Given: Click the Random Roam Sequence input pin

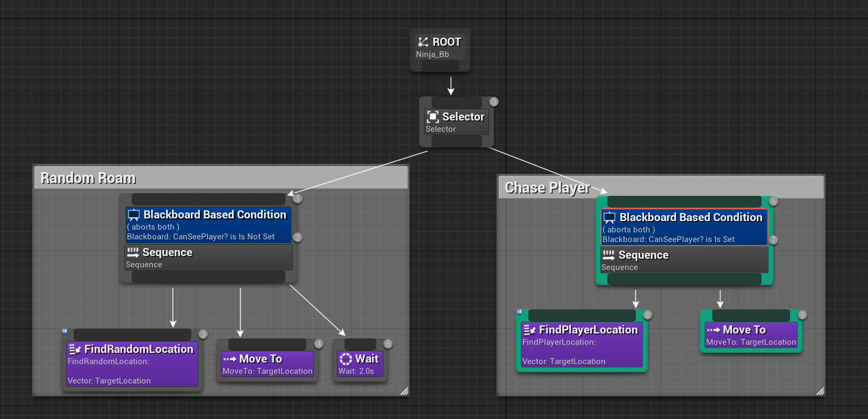Looking at the screenshot, I should point(209,199).
